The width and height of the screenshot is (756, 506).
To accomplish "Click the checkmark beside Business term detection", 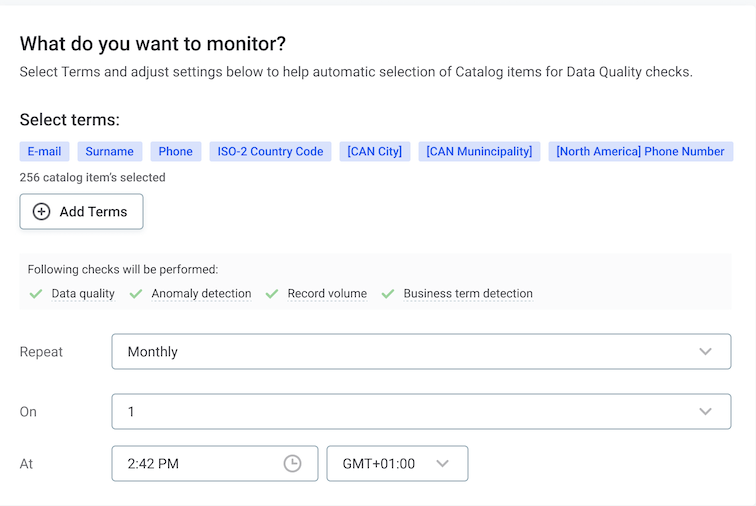I will click(388, 294).
